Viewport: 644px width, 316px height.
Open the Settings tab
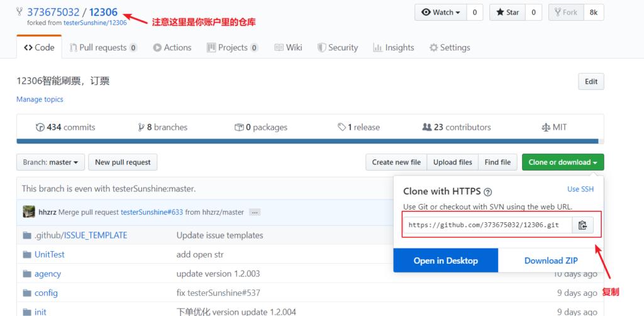coord(450,47)
